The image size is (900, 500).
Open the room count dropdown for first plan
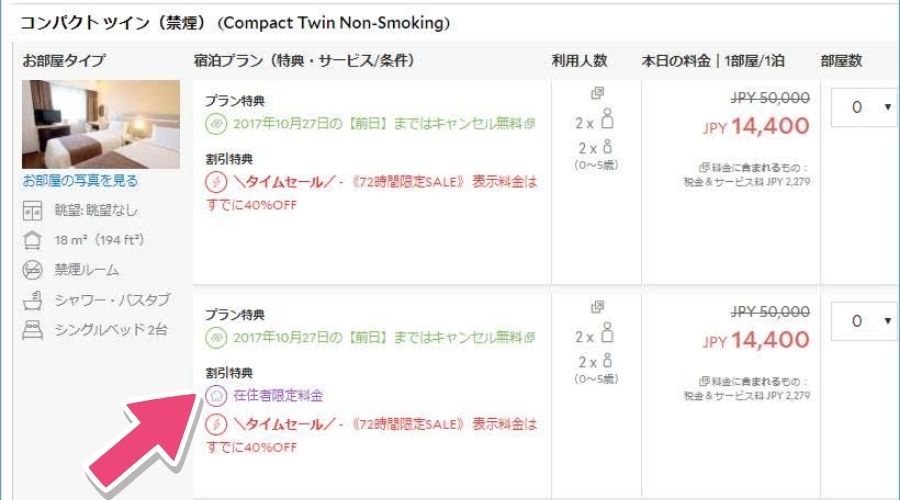[864, 108]
